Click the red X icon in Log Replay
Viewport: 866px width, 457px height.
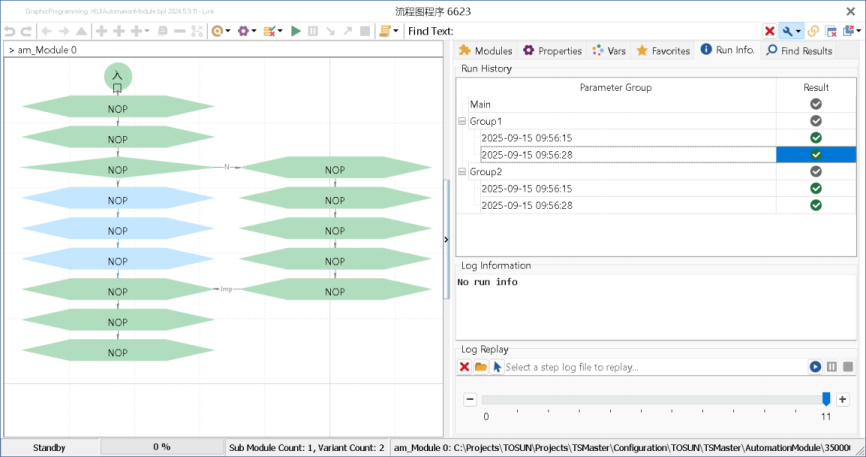pyautogui.click(x=465, y=367)
